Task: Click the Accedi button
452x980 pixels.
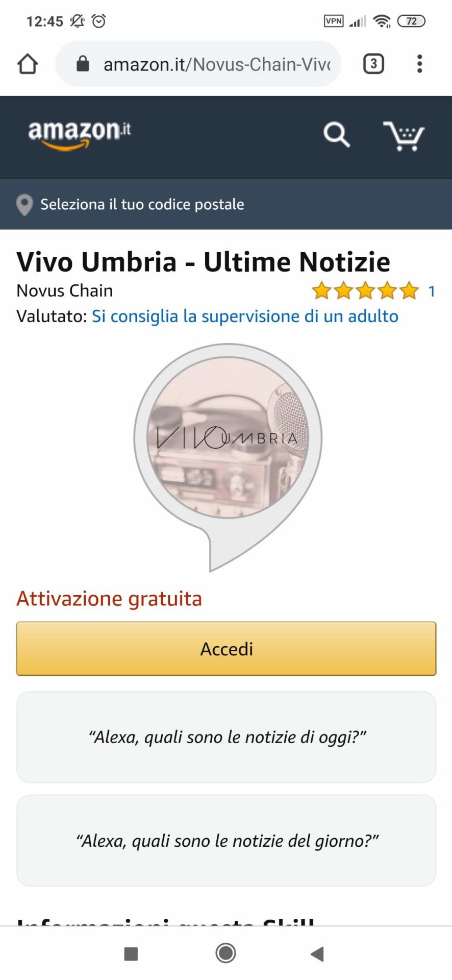Action: pyautogui.click(x=227, y=649)
